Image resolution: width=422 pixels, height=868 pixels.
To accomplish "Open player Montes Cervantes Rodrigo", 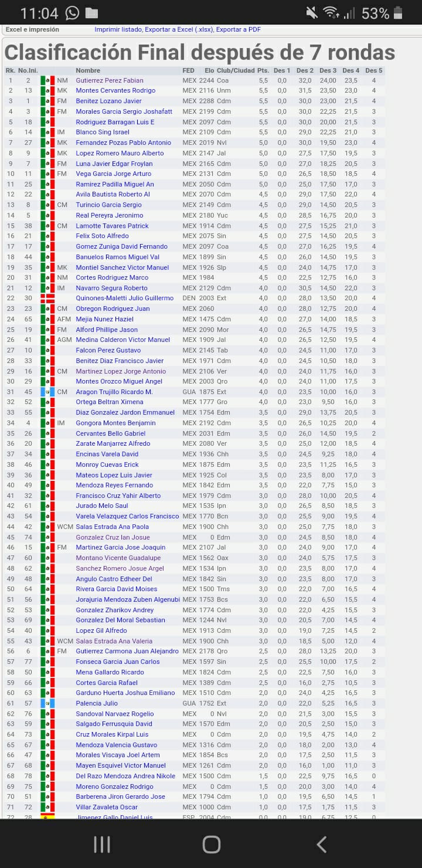I will (115, 91).
